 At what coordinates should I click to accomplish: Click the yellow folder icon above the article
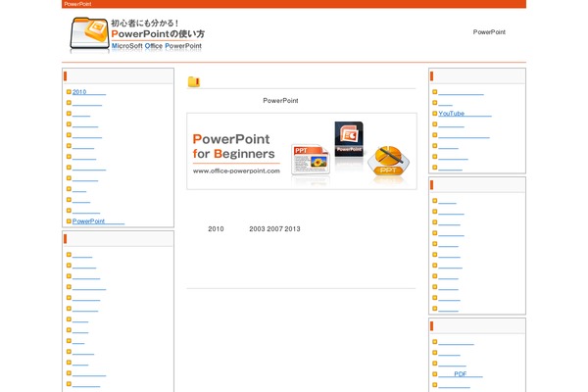(194, 81)
